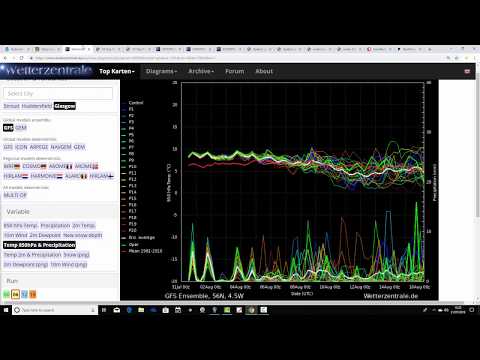Viewport: 480px width, 360px height.
Task: Expand the Diagrams menu
Action: coord(161,71)
